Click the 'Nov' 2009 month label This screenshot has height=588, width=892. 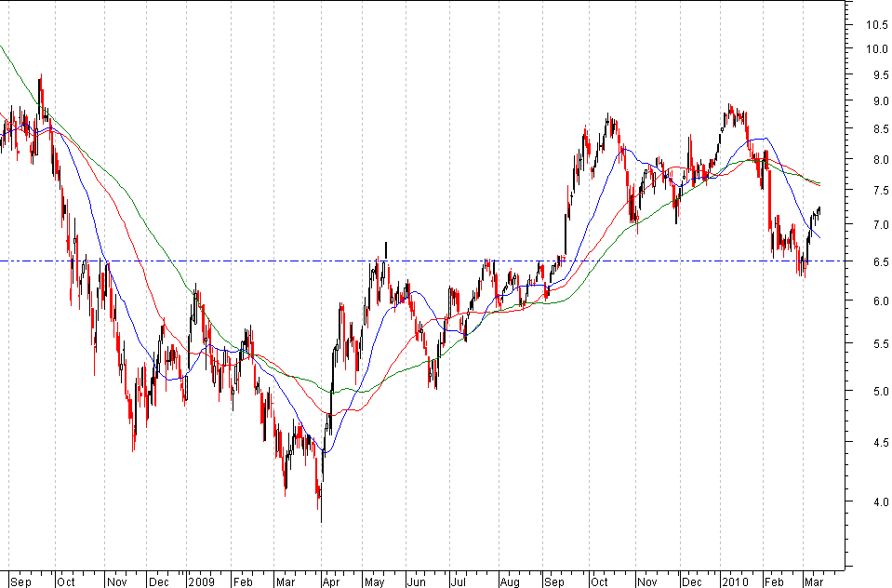click(x=647, y=581)
